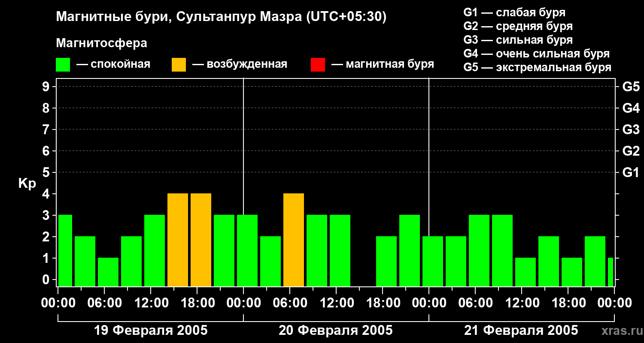Click the '— возбужденная' legend label

[240, 65]
